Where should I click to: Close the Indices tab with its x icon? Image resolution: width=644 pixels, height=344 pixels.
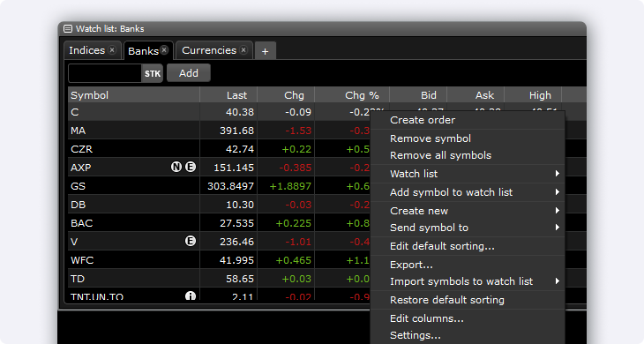point(112,50)
